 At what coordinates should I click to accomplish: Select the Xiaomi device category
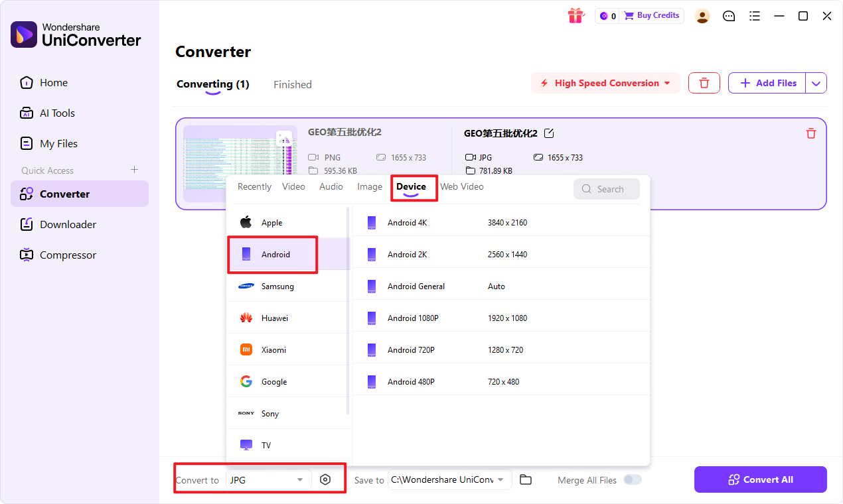(289, 350)
